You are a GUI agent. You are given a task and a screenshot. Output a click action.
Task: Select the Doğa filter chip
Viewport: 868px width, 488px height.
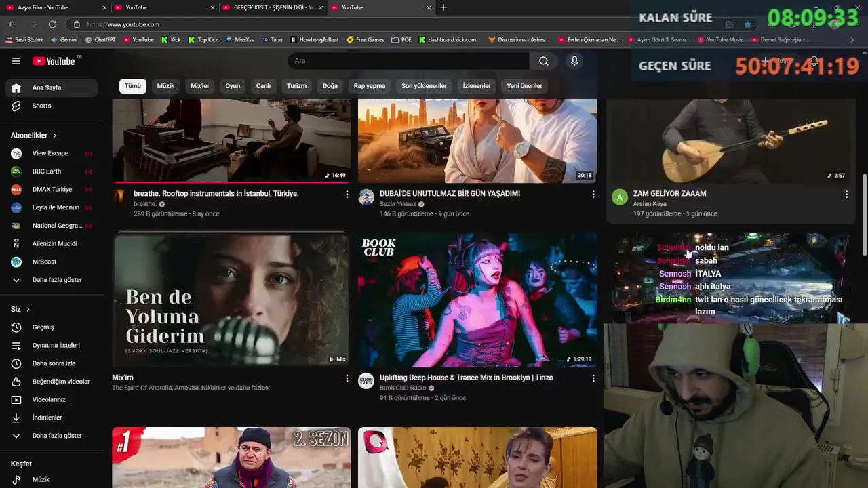[330, 86]
